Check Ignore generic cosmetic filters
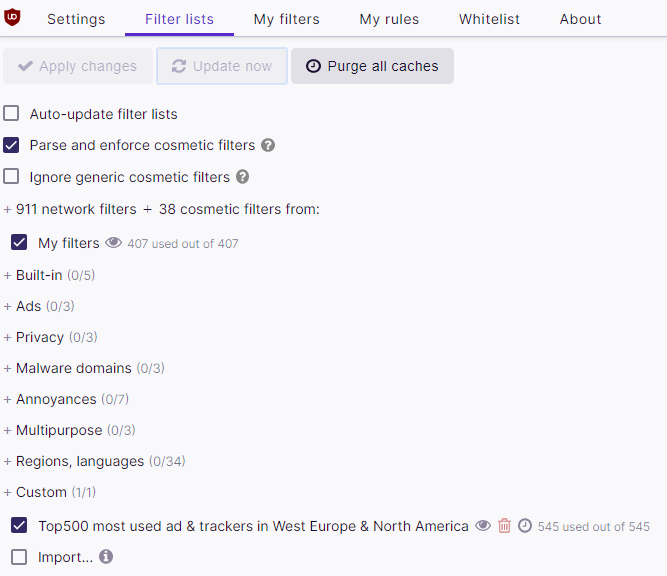The image size is (667, 576). tap(12, 177)
